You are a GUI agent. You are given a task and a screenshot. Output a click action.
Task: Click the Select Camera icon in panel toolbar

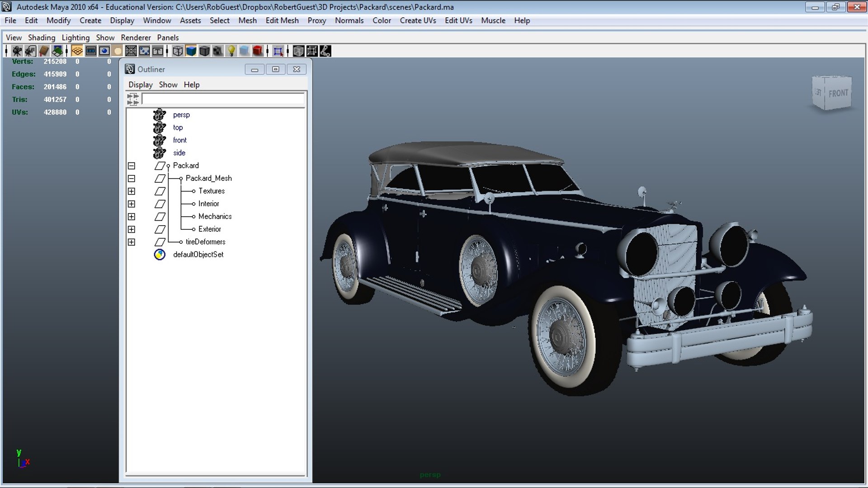(x=17, y=51)
